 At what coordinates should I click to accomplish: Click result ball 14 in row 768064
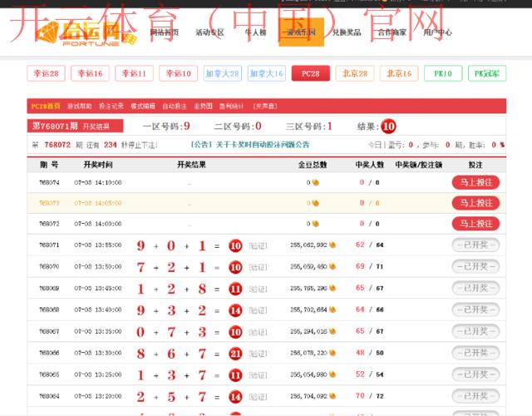tap(235, 397)
